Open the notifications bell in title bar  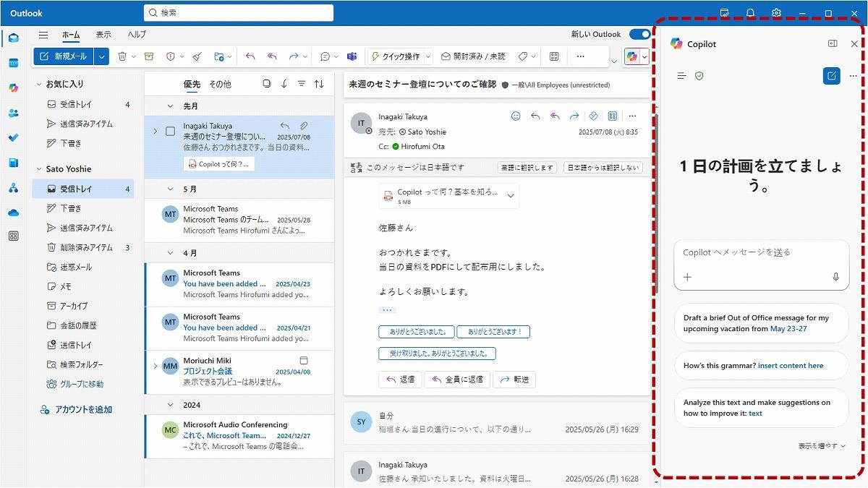click(750, 13)
